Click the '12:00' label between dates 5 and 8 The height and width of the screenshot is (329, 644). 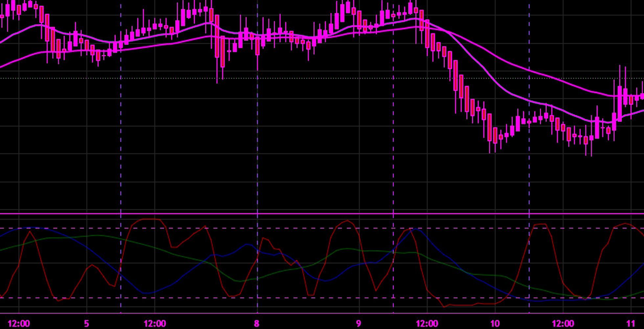[155, 324]
